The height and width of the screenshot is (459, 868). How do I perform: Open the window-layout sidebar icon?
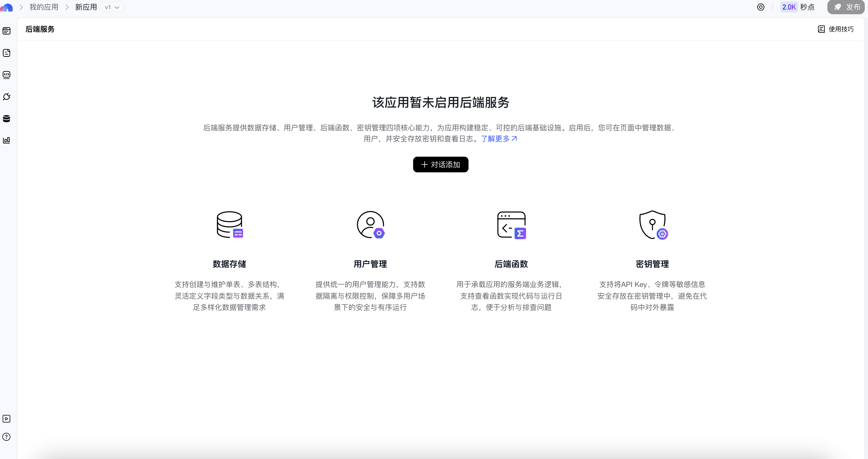[6, 31]
